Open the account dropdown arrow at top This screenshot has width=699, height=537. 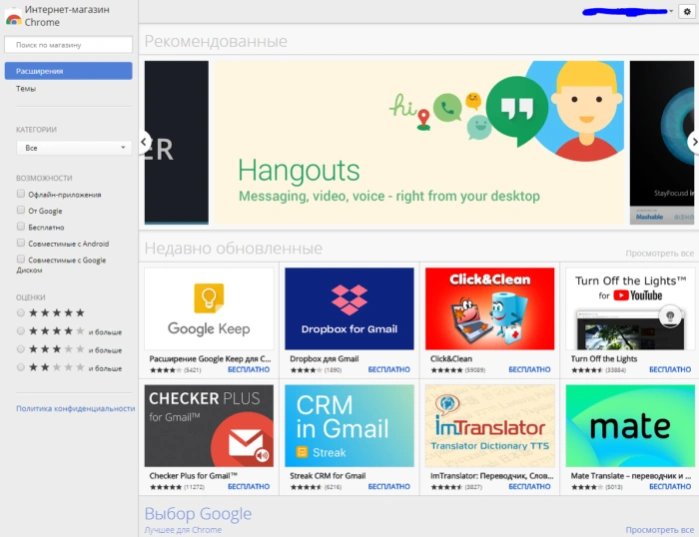(670, 11)
